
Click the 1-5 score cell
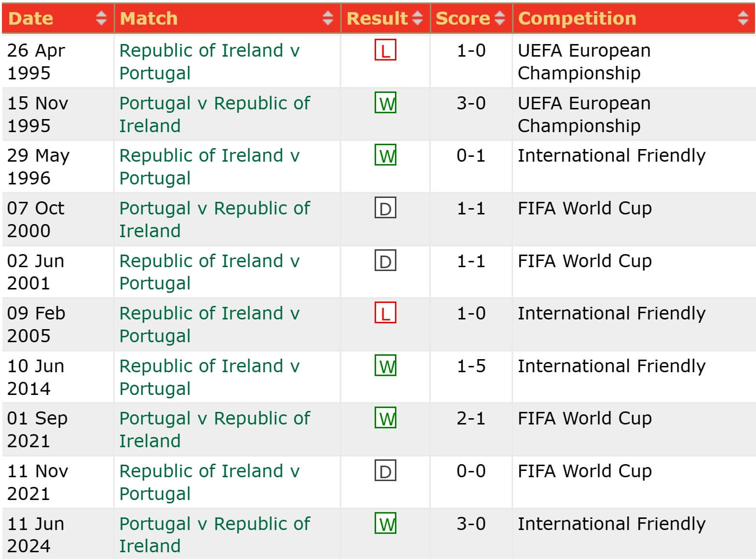471,366
